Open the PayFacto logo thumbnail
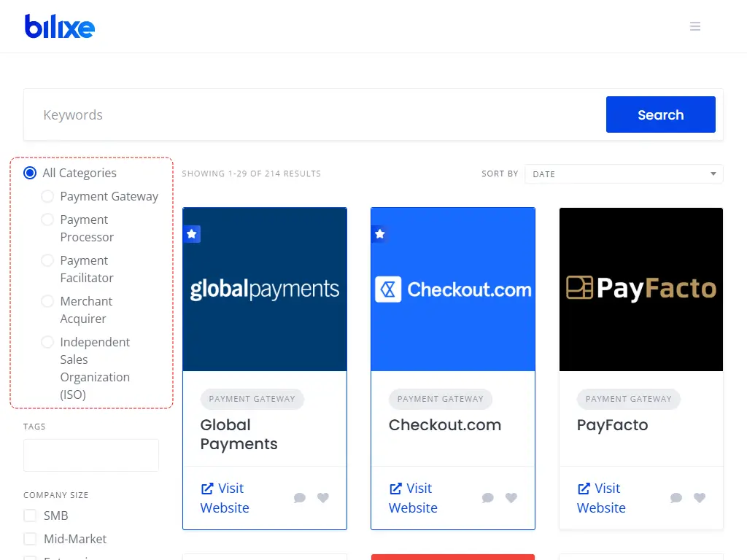Screen dimensions: 747x560 (x=640, y=289)
